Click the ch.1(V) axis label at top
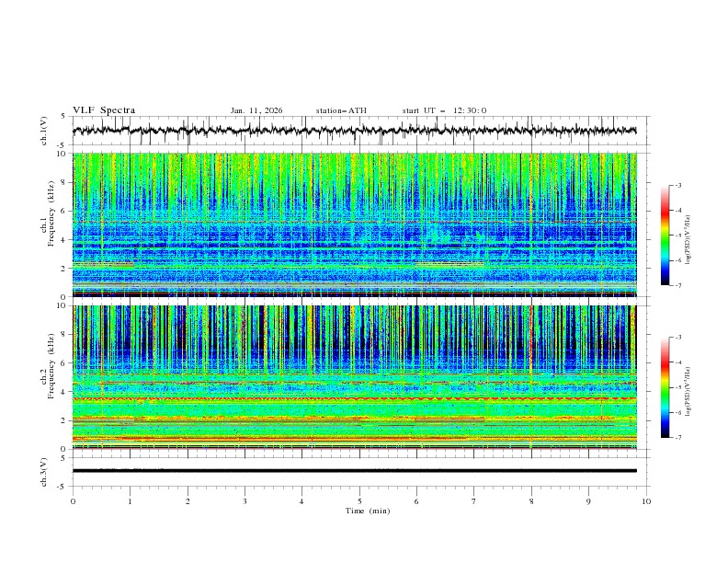 (44, 131)
